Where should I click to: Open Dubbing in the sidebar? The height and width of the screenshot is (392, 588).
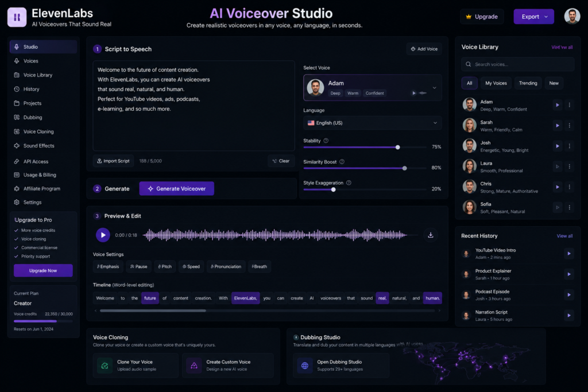click(43, 117)
